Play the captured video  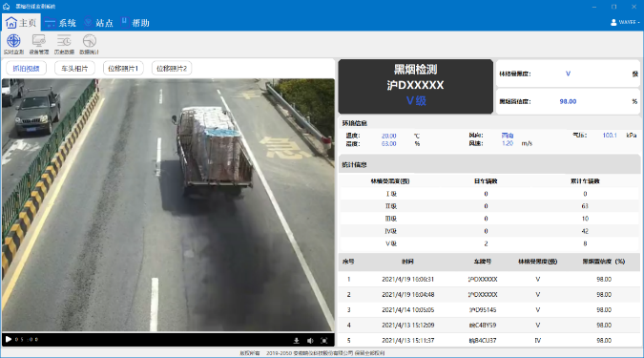[x=9, y=340]
